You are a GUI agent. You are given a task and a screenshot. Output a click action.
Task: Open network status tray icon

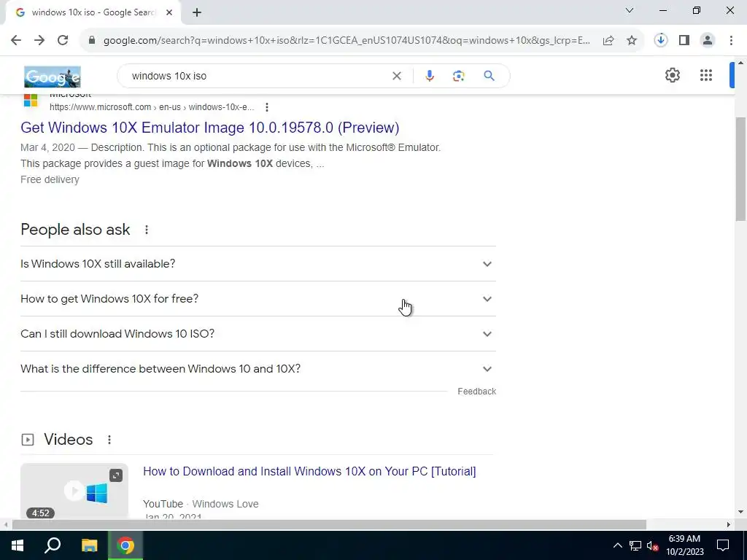pyautogui.click(x=635, y=545)
